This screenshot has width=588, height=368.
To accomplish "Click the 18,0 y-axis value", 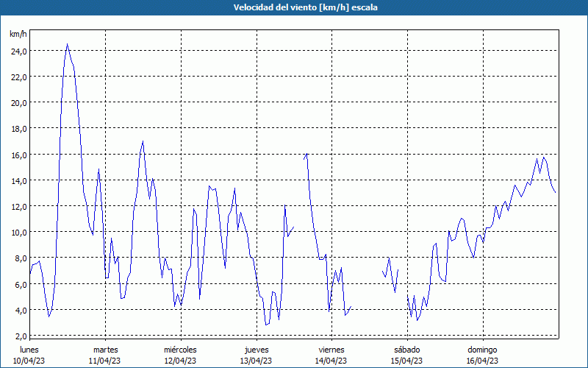I will [19, 129].
